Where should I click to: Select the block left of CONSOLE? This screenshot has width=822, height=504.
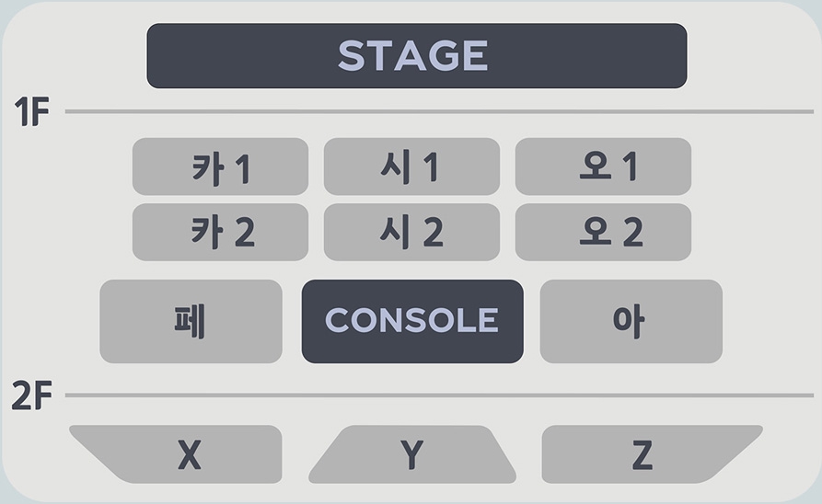click(191, 321)
